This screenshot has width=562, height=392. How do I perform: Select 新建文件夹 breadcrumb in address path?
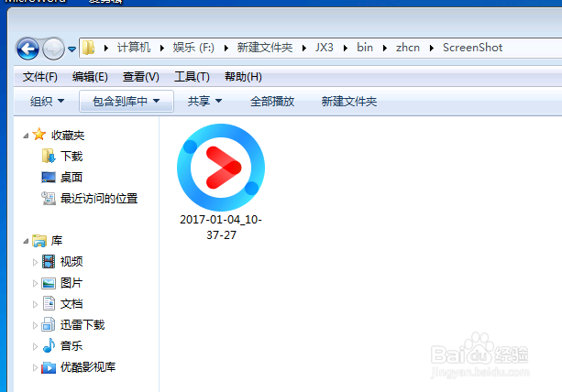(265, 48)
